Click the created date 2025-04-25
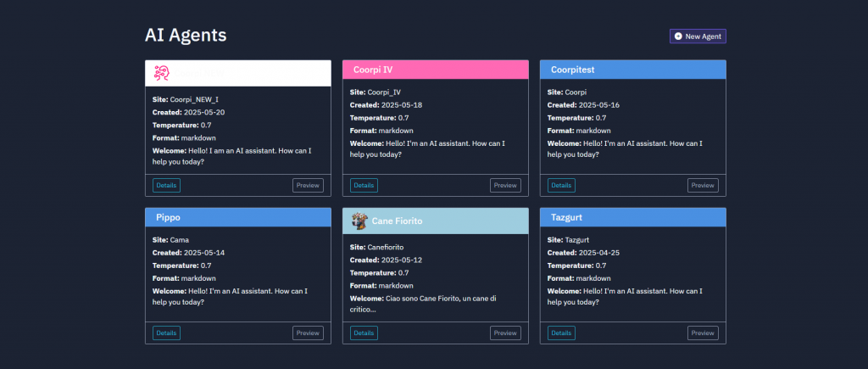 [x=599, y=253]
